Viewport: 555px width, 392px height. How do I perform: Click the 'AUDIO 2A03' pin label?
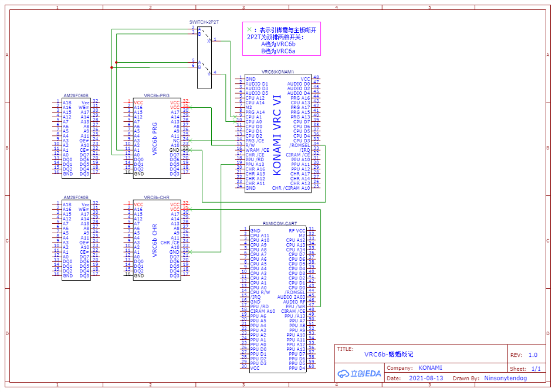point(292,297)
